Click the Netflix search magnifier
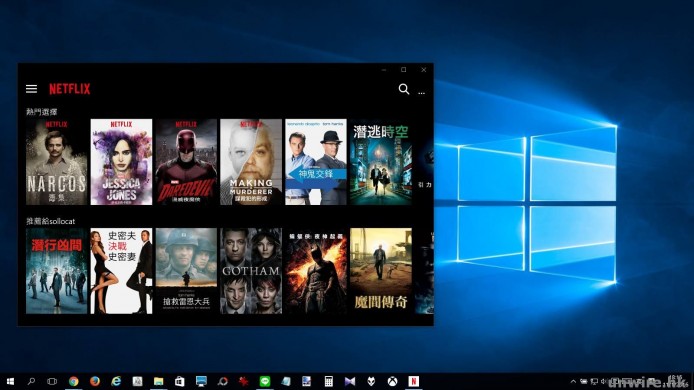This screenshot has height=390, width=694. point(404,89)
